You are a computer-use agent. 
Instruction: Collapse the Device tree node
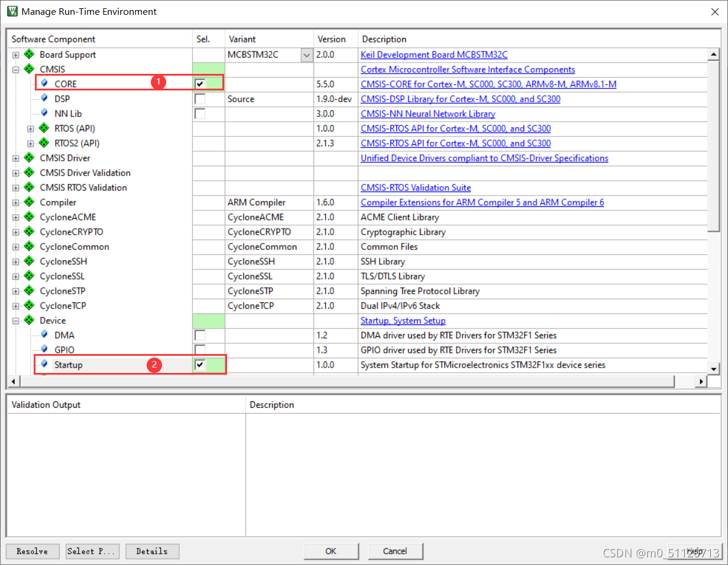[15, 321]
